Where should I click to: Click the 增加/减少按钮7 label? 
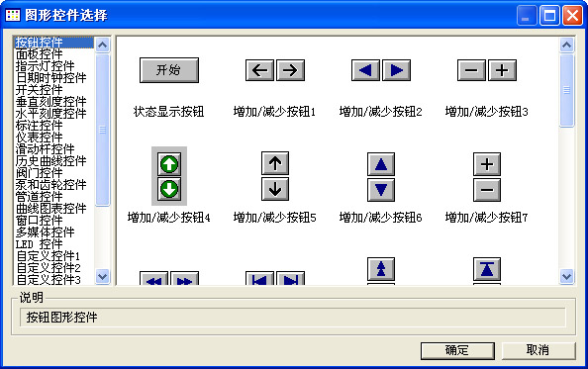[x=486, y=218]
